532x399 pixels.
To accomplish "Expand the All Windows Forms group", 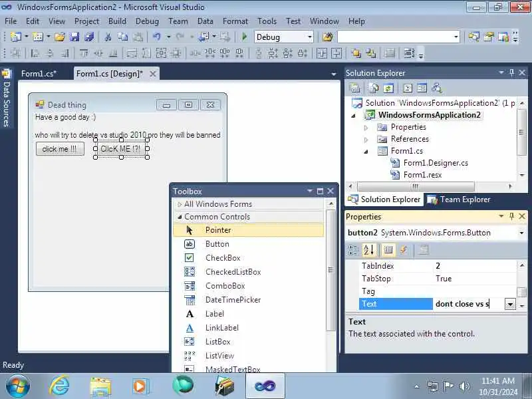I will point(180,204).
